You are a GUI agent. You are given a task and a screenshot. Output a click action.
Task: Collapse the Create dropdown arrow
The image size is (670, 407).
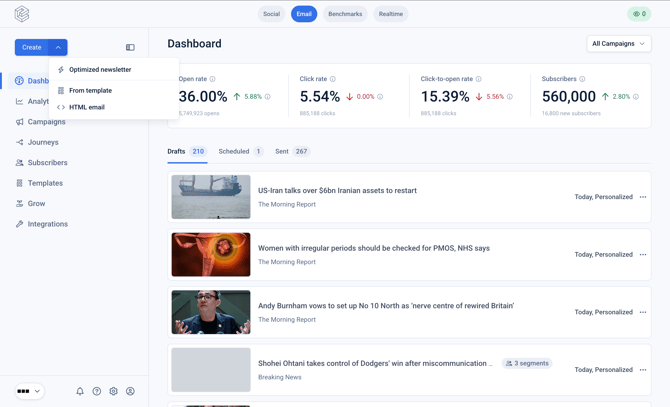(58, 47)
